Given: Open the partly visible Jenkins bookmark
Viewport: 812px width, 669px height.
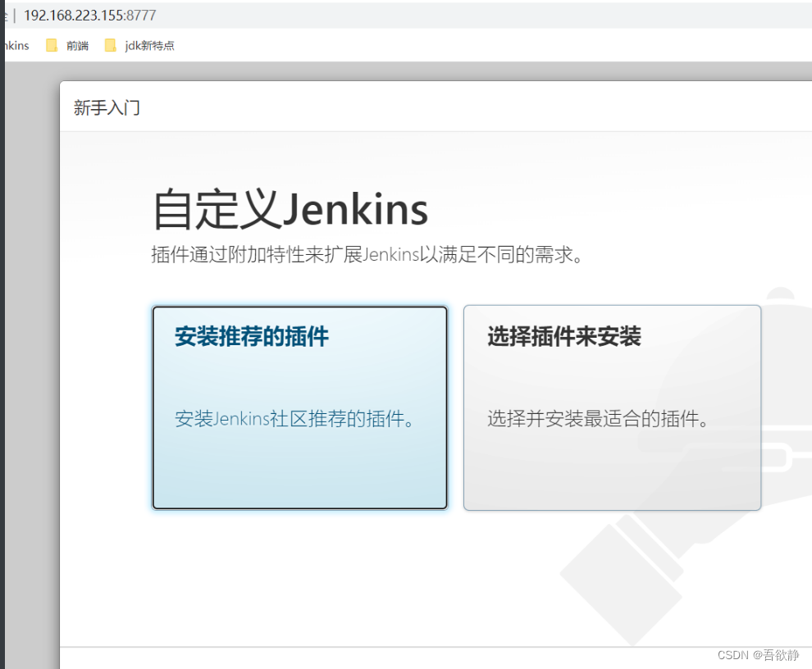Looking at the screenshot, I should pos(16,46).
